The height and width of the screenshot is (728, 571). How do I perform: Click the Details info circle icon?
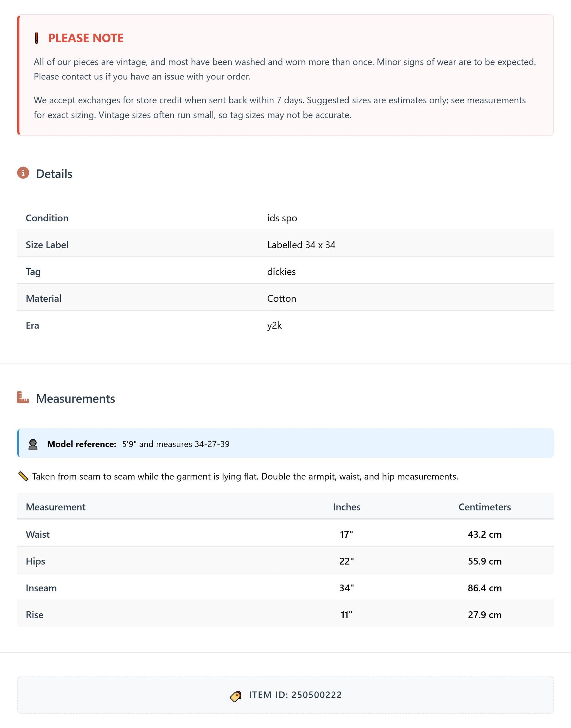(23, 173)
